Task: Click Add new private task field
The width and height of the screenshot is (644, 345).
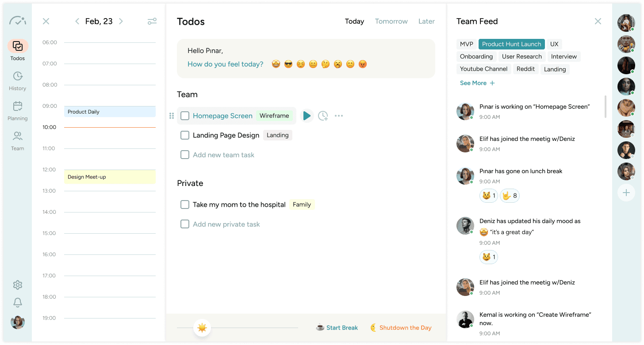Action: (x=226, y=224)
